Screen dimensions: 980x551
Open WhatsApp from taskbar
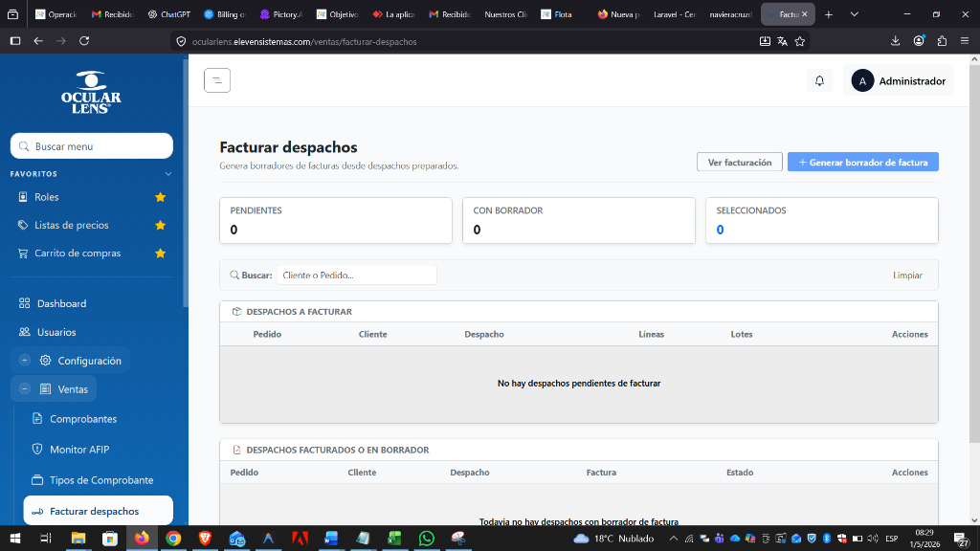click(427, 539)
